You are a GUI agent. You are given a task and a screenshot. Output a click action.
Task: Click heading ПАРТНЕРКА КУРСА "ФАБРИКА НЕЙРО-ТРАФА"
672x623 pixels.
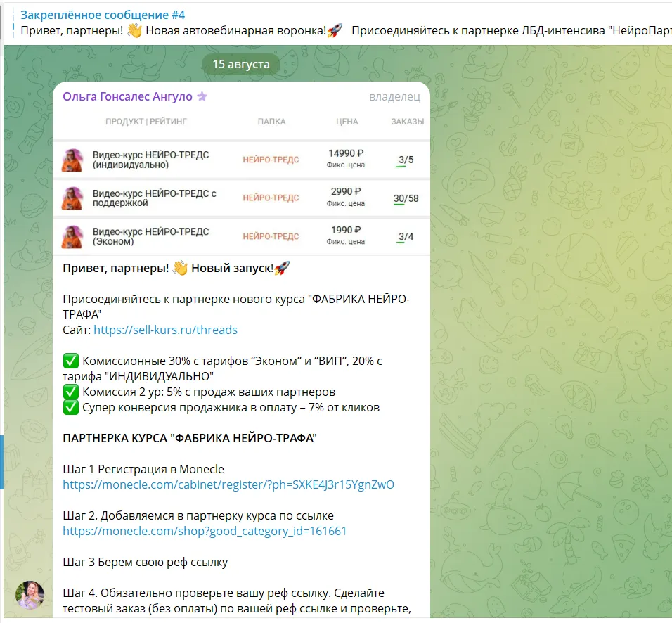(x=189, y=438)
